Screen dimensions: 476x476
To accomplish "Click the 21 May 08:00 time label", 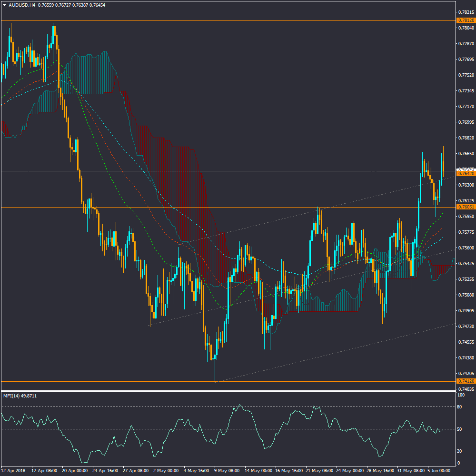I will [x=318, y=470].
